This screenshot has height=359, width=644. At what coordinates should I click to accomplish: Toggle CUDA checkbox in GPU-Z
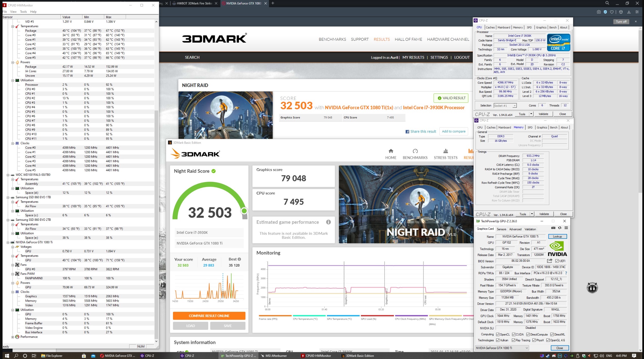click(514, 334)
